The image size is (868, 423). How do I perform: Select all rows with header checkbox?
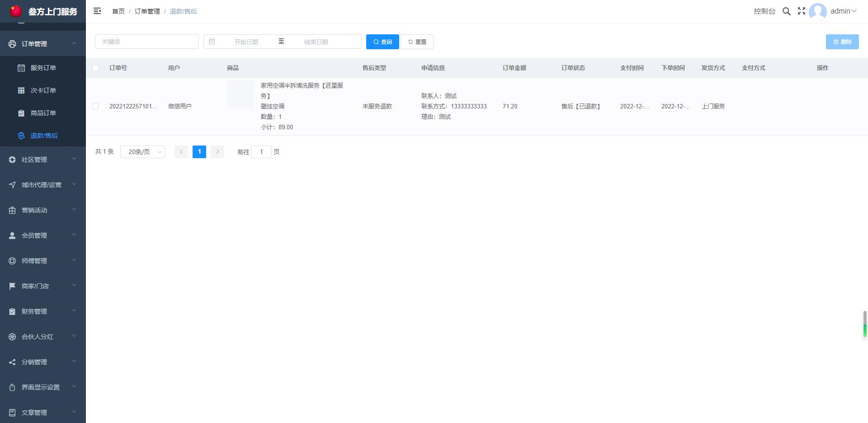point(95,68)
